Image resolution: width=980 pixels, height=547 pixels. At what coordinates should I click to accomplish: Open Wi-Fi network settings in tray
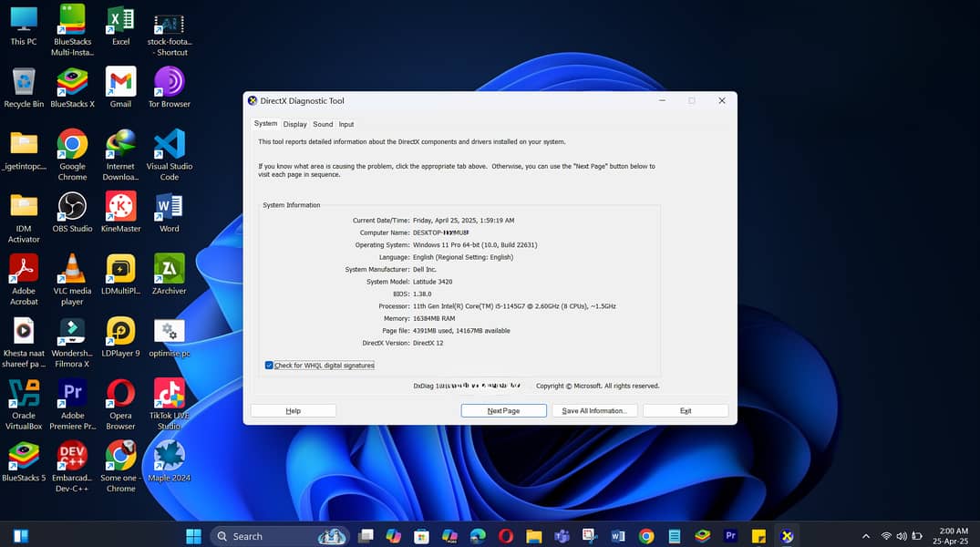tap(885, 536)
